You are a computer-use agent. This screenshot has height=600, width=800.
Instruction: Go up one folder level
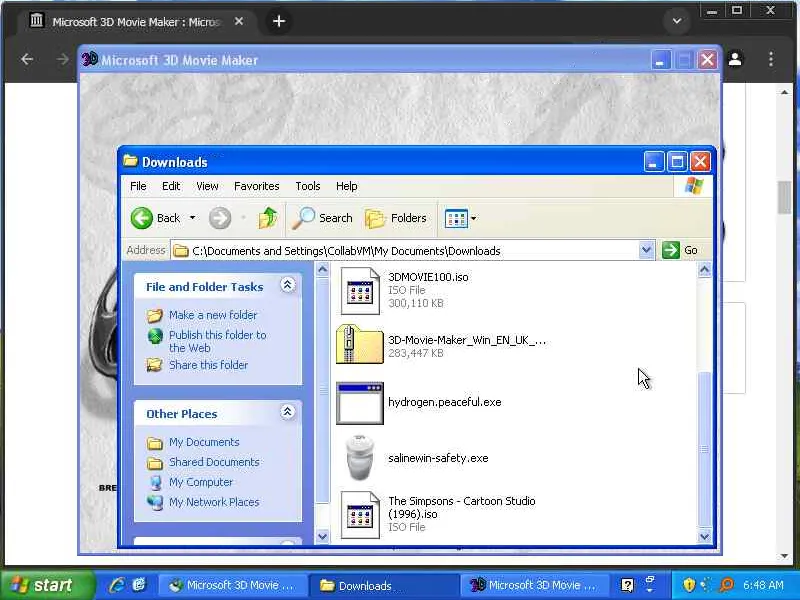(268, 218)
